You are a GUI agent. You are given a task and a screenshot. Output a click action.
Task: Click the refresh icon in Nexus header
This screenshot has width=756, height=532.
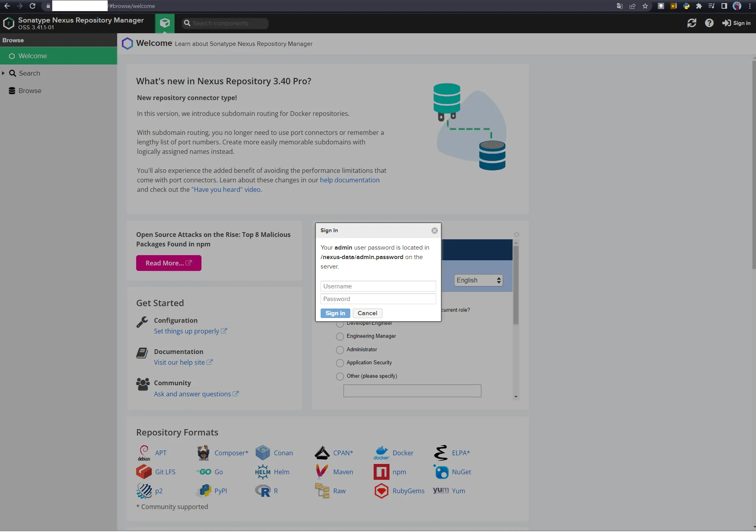coord(691,23)
